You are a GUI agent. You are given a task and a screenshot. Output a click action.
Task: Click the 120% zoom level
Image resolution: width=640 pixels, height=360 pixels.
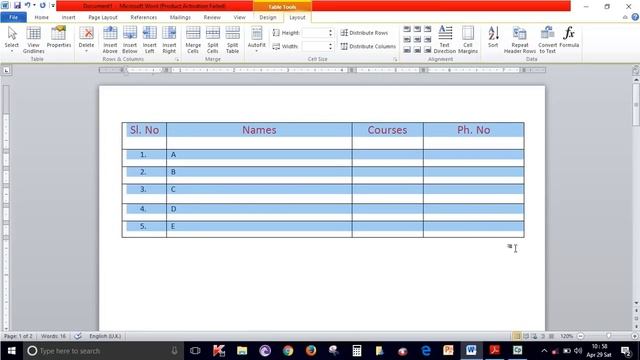tap(567, 336)
